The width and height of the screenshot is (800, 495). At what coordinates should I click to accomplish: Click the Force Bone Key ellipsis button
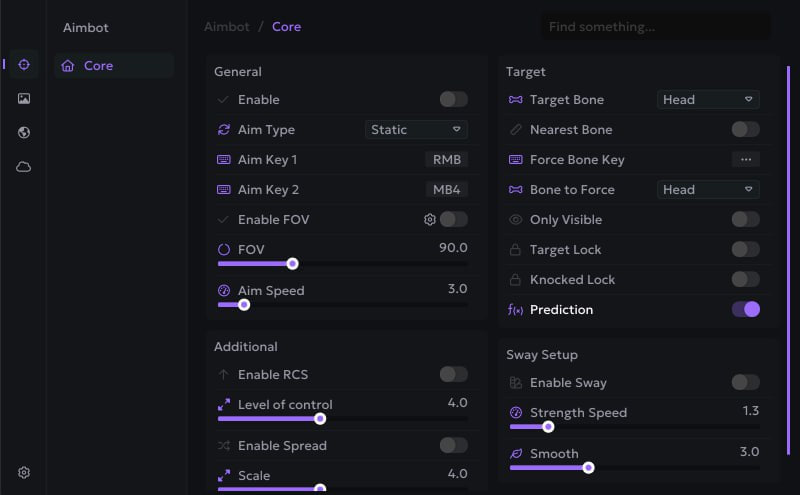tap(745, 160)
